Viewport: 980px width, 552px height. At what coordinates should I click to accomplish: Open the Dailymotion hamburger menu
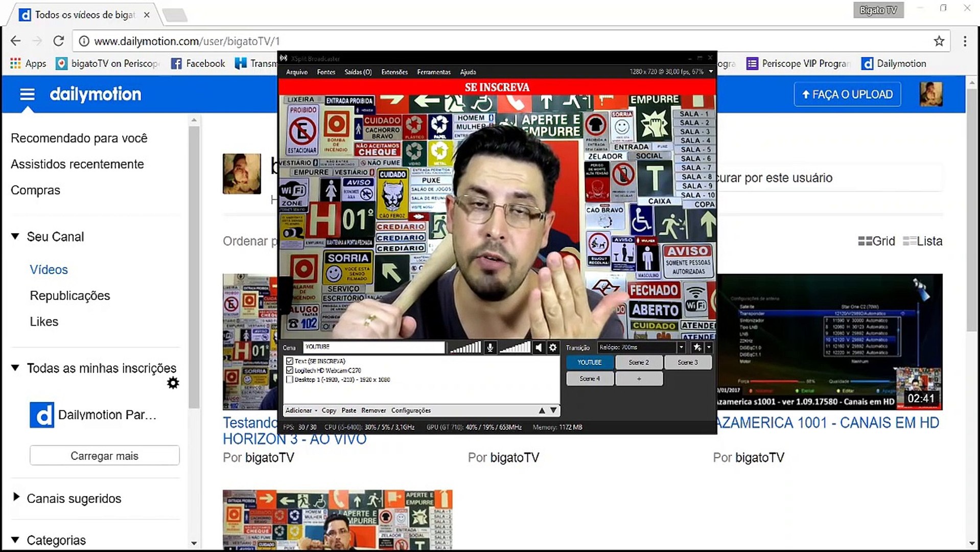click(x=27, y=95)
